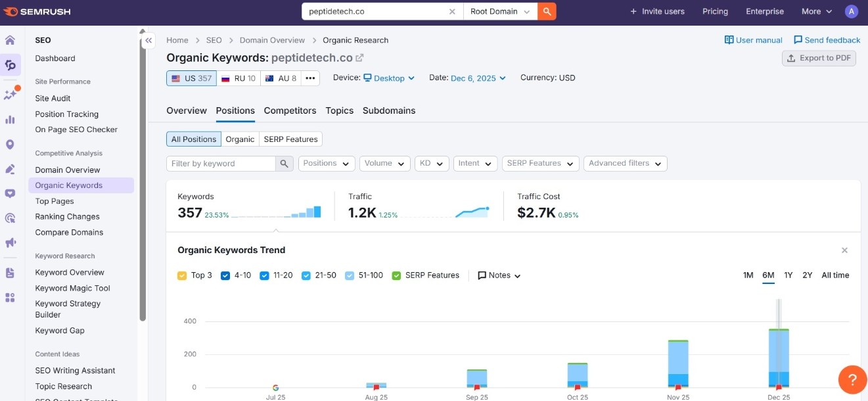Click the Send feedback link
868x401 pixels.
tap(827, 40)
